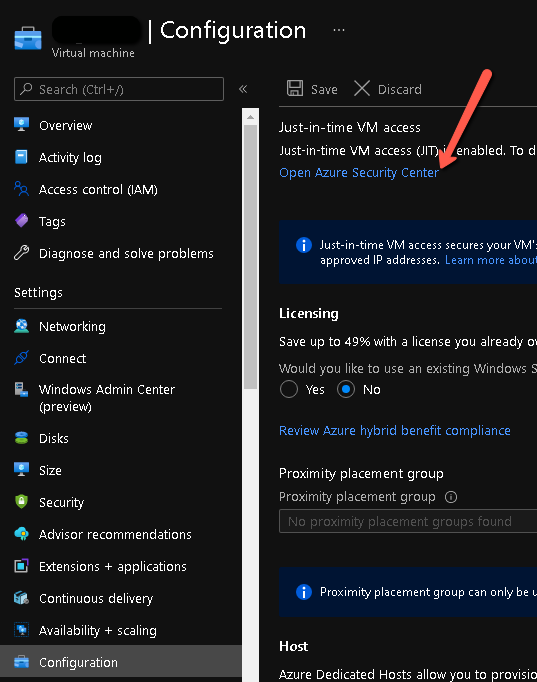Select Yes for existing Windows license

[289, 389]
